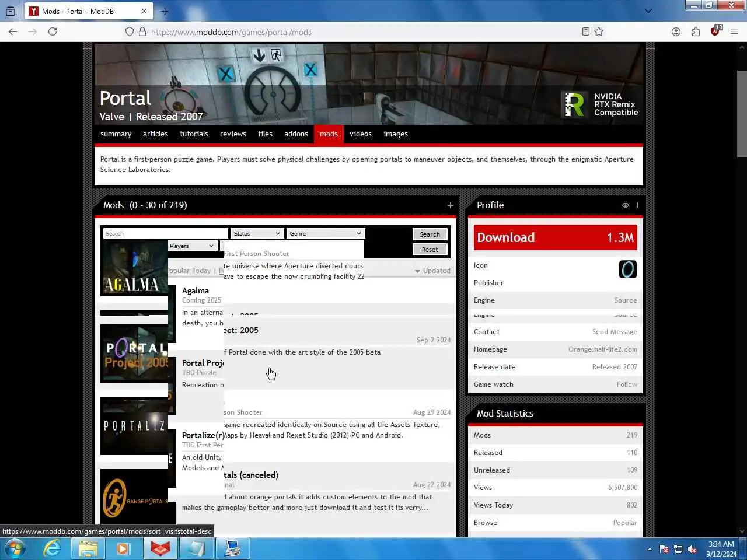Close the Mods - Portal - ModDB tab
747x560 pixels.
144,11
